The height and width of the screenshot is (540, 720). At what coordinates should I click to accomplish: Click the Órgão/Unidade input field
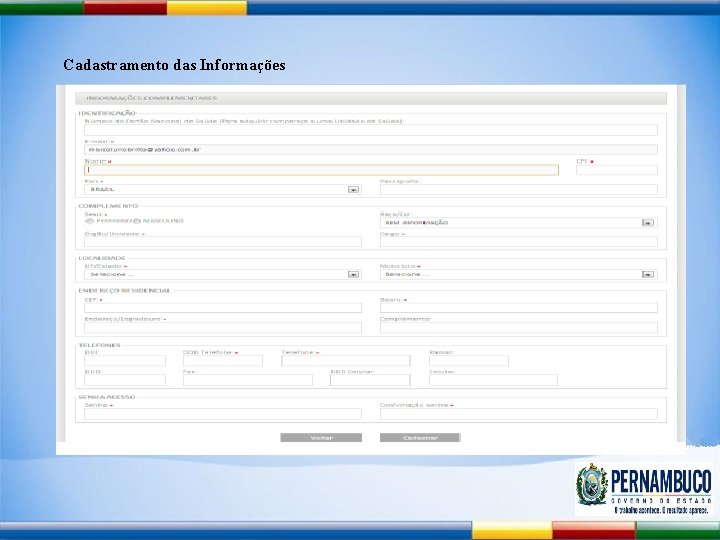click(223, 242)
